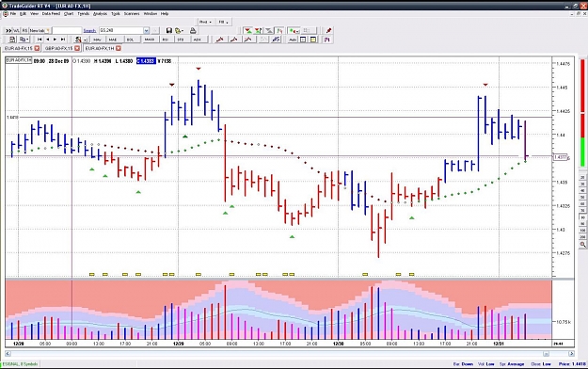Click the green P flag icon in top toolbar
Screen dimensions: 588x369
[279, 30]
